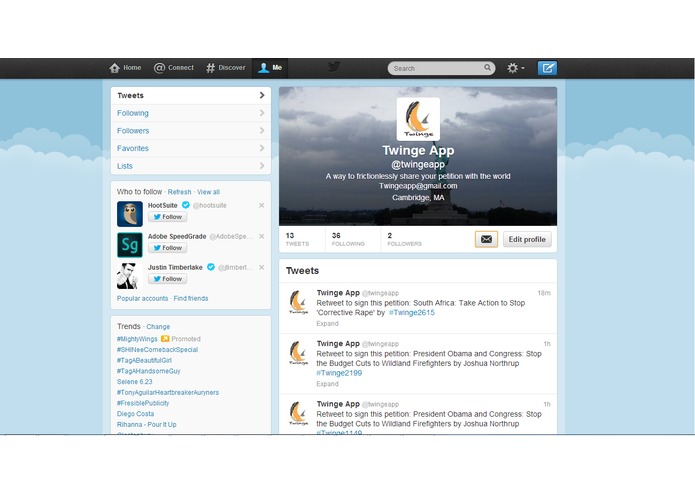Open the Followers list
Viewport: 695px width, 494px height.
pyautogui.click(x=191, y=131)
